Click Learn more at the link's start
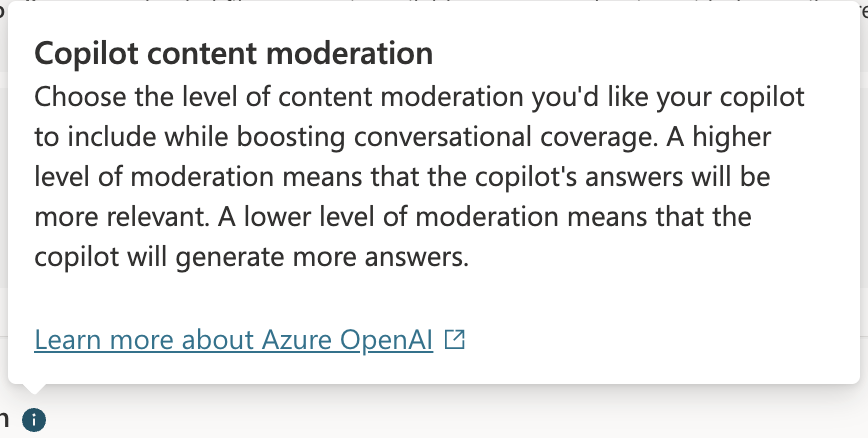The image size is (868, 438). tap(104, 339)
